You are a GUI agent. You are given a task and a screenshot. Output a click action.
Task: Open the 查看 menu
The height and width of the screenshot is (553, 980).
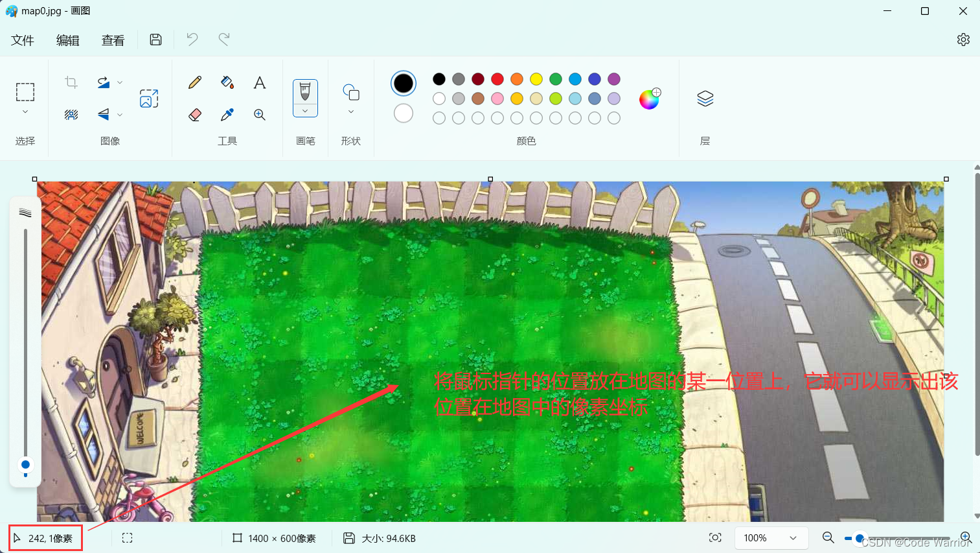coord(113,40)
